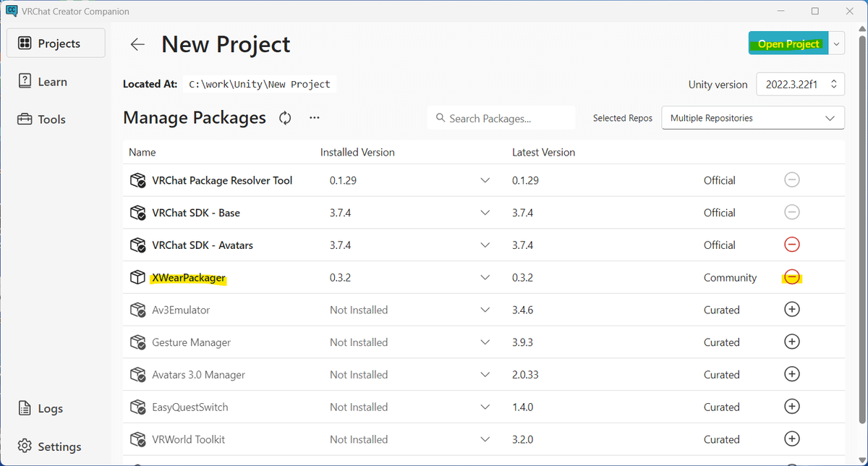The height and width of the screenshot is (466, 868).
Task: Open the Learn tab
Action: point(56,82)
